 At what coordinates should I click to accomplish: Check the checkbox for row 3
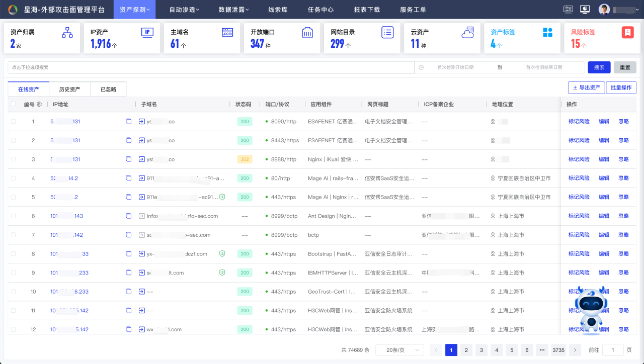[x=13, y=159]
